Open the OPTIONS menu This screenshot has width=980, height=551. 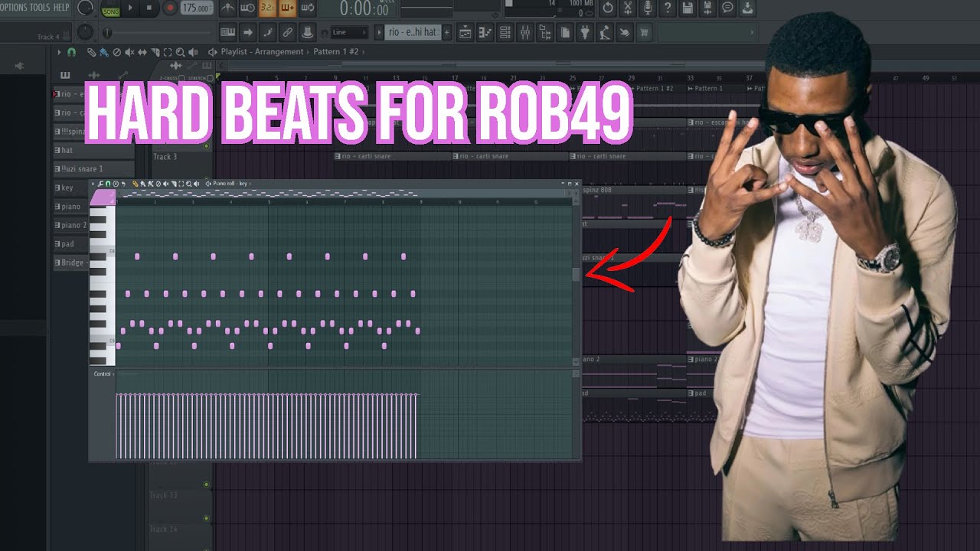pos(12,8)
